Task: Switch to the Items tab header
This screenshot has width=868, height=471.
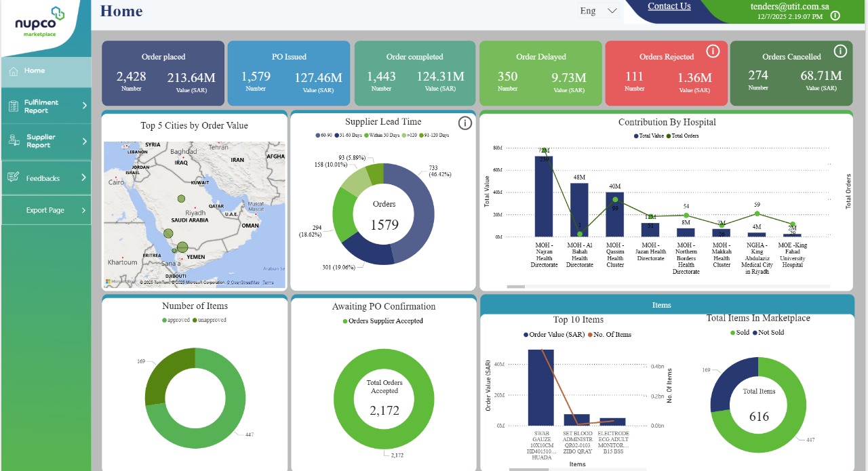Action: pyautogui.click(x=662, y=305)
